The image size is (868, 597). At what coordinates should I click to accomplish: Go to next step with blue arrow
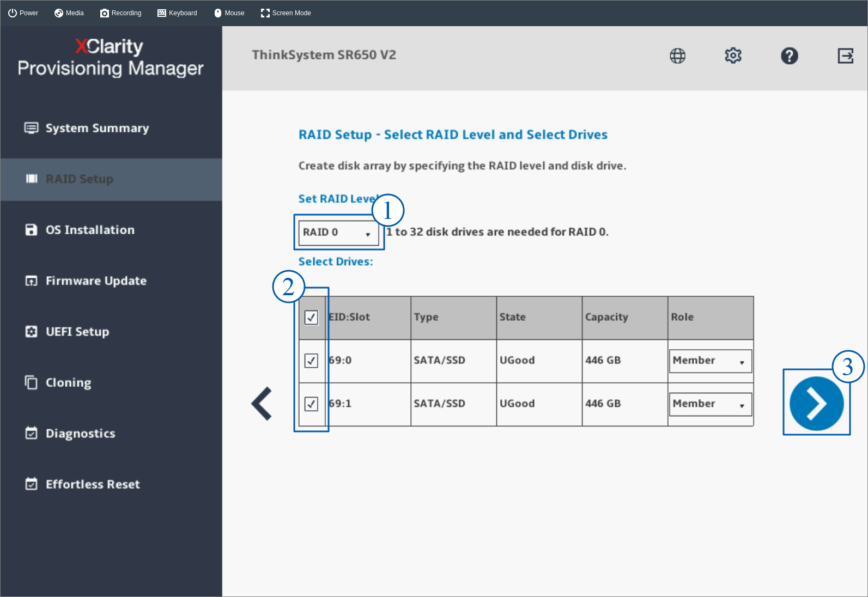(816, 403)
